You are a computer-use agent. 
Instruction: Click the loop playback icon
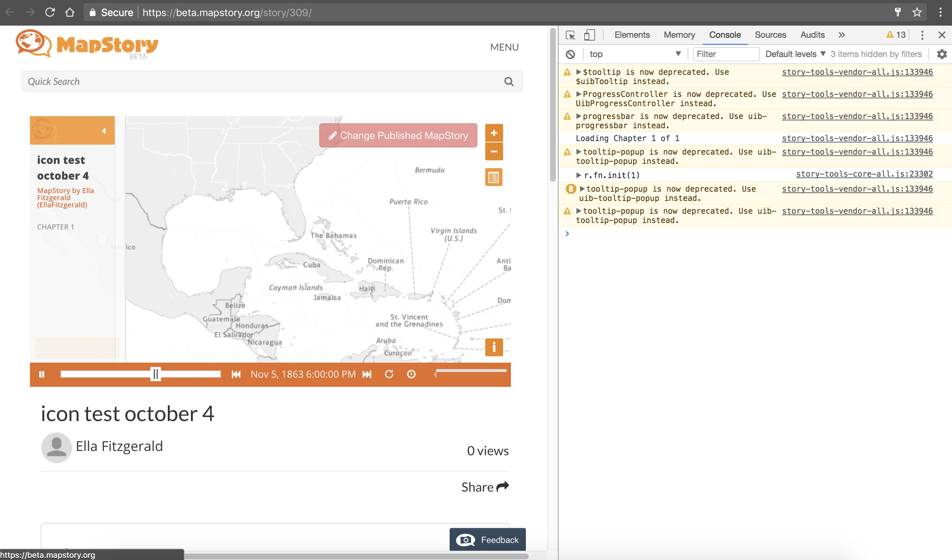tap(389, 374)
